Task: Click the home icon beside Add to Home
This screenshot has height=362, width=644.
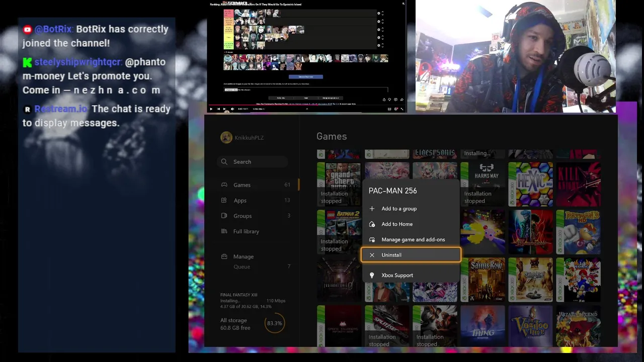Action: point(372,224)
